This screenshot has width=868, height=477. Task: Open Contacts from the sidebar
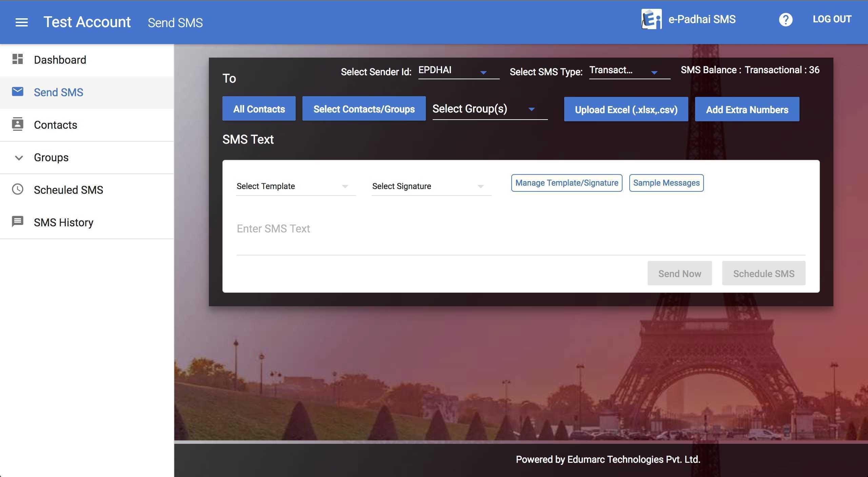pos(56,125)
